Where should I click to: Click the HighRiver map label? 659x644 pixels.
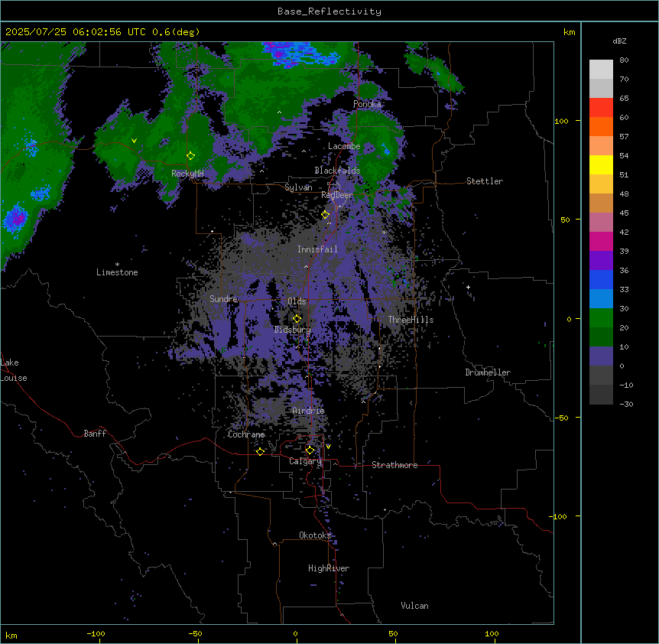click(329, 568)
